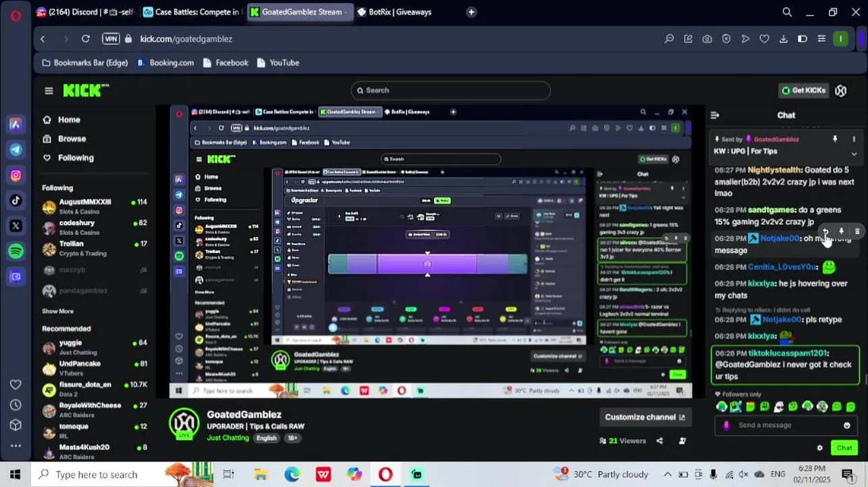Open the moderator user icon beside share
This screenshot has width=868, height=487.
[682, 441]
